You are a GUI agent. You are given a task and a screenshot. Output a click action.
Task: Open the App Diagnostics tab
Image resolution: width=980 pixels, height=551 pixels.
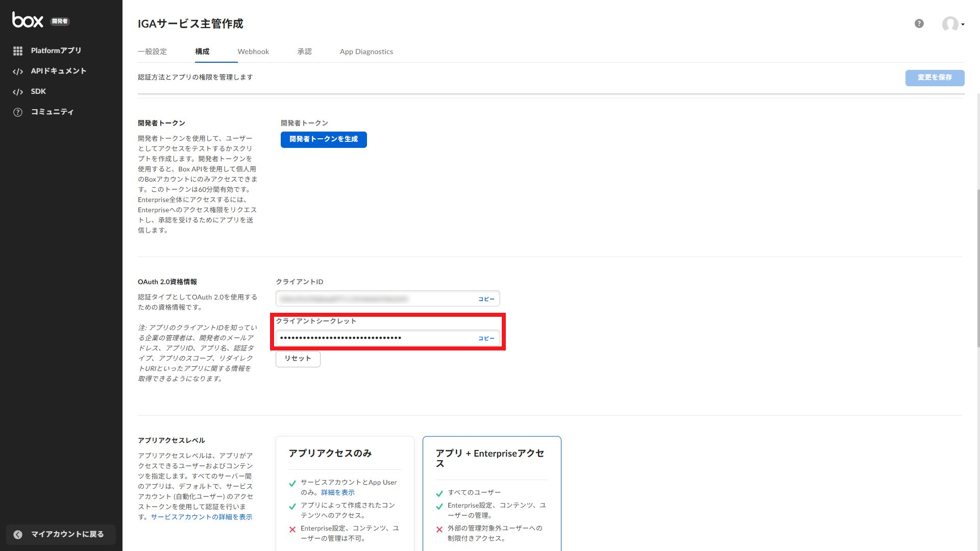click(x=366, y=52)
